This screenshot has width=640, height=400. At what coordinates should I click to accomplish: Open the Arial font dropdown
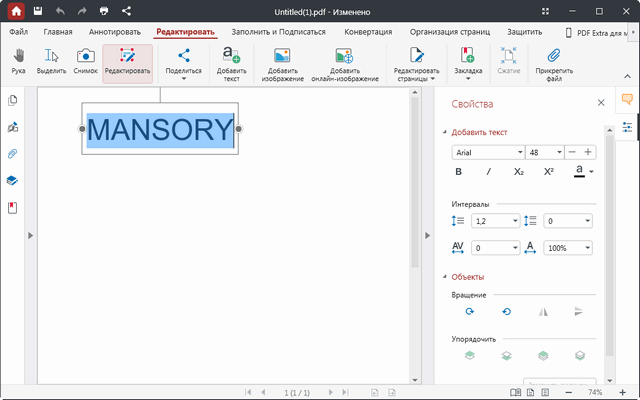[488, 152]
